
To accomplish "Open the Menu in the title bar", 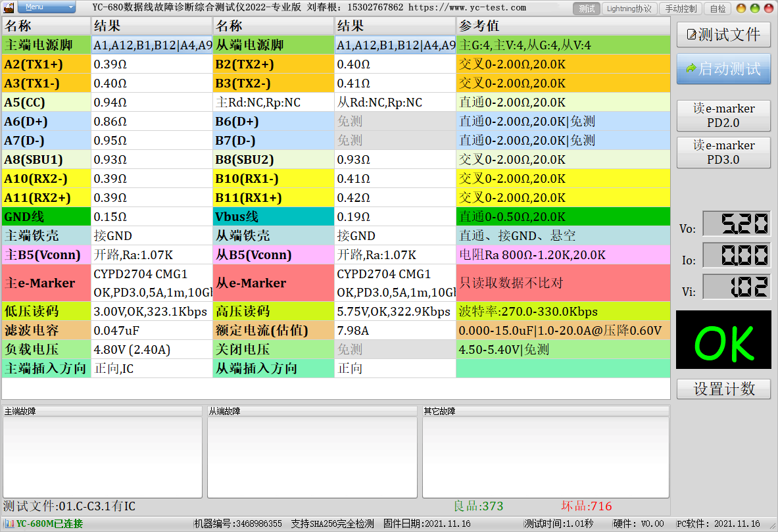I will click(46, 7).
